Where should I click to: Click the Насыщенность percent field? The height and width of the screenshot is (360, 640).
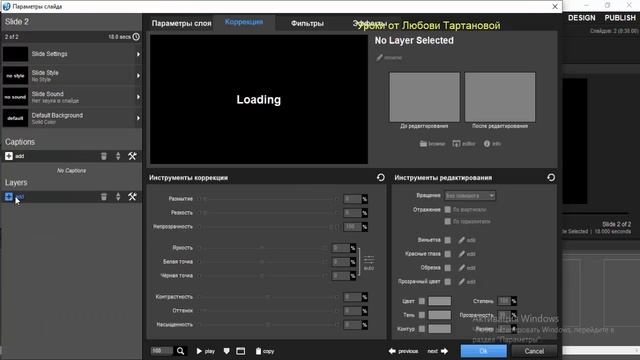353,324
